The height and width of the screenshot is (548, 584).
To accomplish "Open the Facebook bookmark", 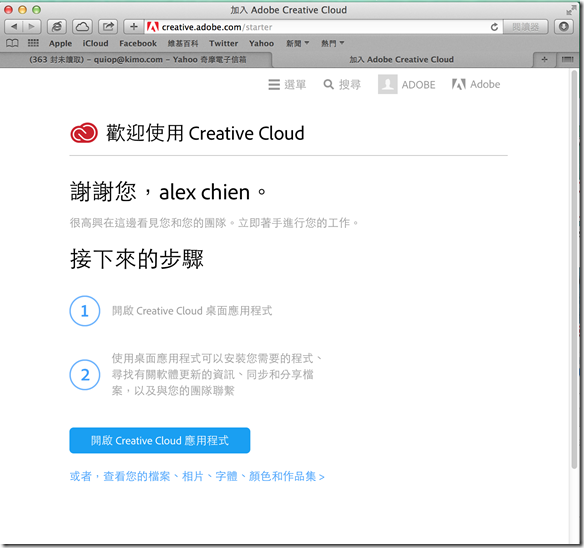I will 138,44.
